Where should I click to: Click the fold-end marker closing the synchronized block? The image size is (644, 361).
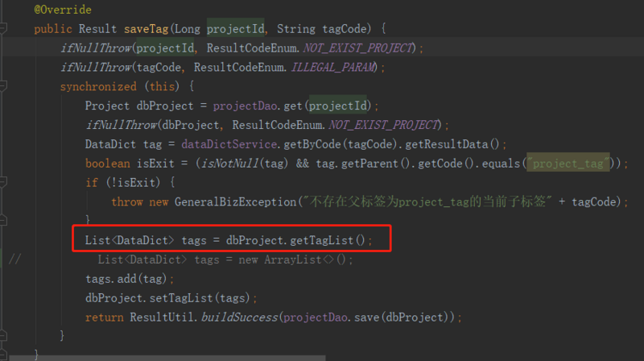click(x=3, y=336)
